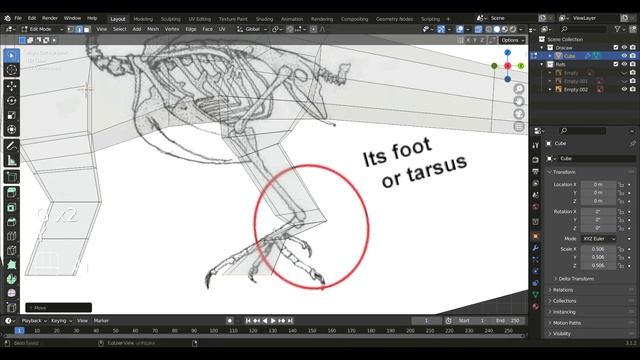Image resolution: width=640 pixels, height=360 pixels.
Task: Expand the Collections panel
Action: pos(564,301)
